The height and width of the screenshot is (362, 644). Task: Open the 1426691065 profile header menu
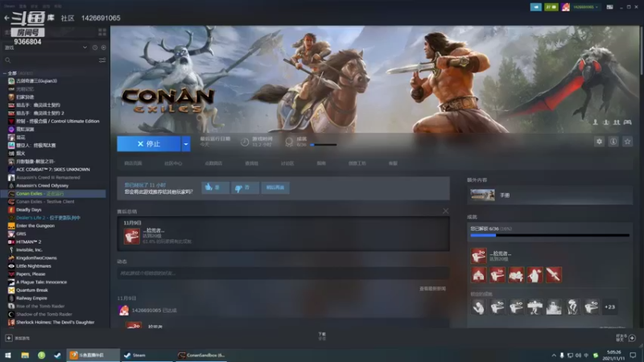pos(101,18)
